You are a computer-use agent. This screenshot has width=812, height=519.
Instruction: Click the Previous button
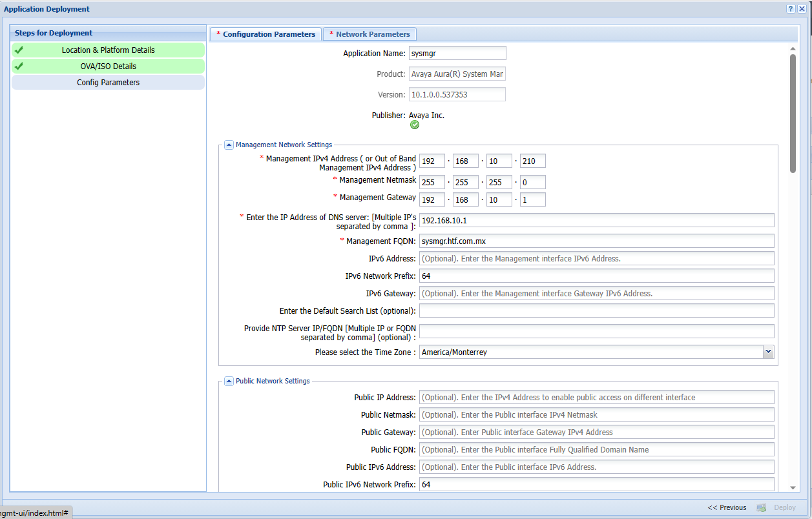click(727, 507)
